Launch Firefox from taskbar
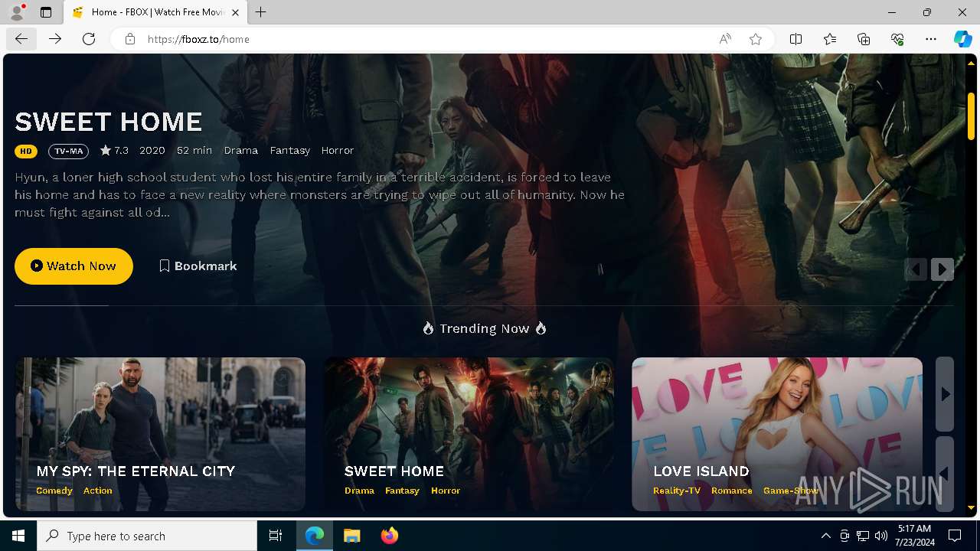Viewport: 980px width, 551px height. coord(390,536)
